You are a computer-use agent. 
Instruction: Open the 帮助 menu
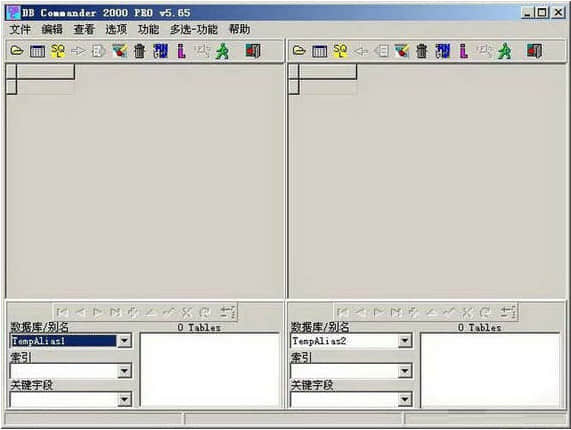tap(239, 29)
